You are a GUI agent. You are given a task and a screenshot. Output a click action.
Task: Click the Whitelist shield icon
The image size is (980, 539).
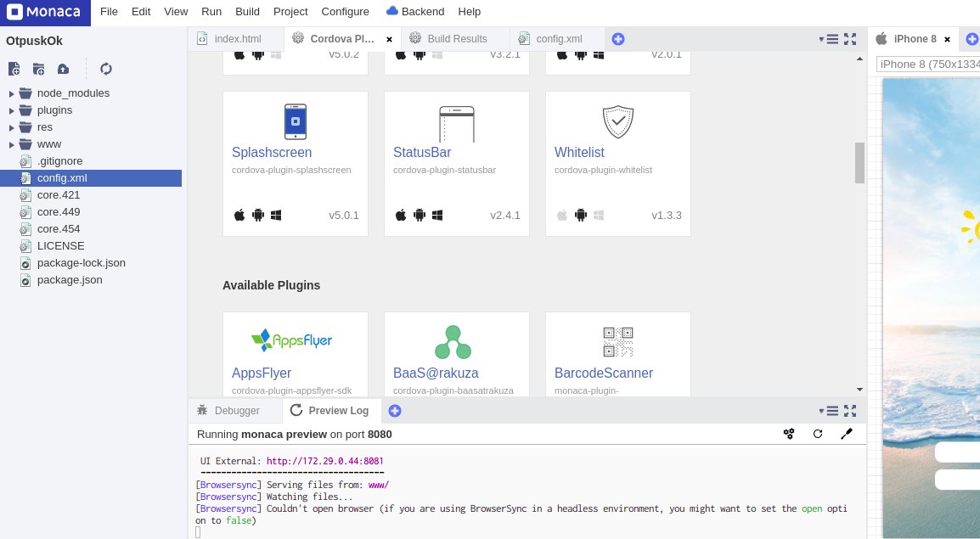(x=618, y=121)
